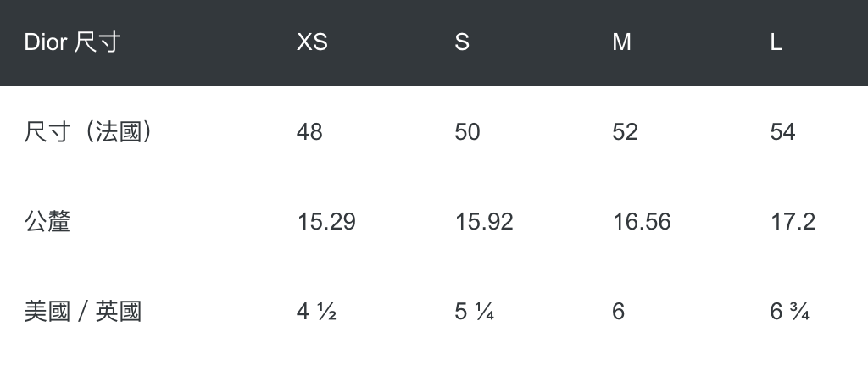Click US/UK size 6 ¾ value
Screen dimensions: 868x371
(790, 312)
